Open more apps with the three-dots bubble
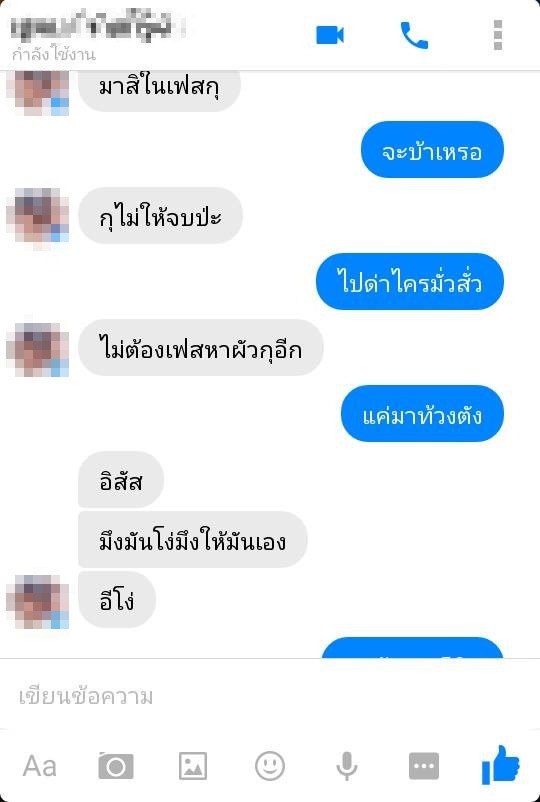The height and width of the screenshot is (802, 540). (x=424, y=766)
